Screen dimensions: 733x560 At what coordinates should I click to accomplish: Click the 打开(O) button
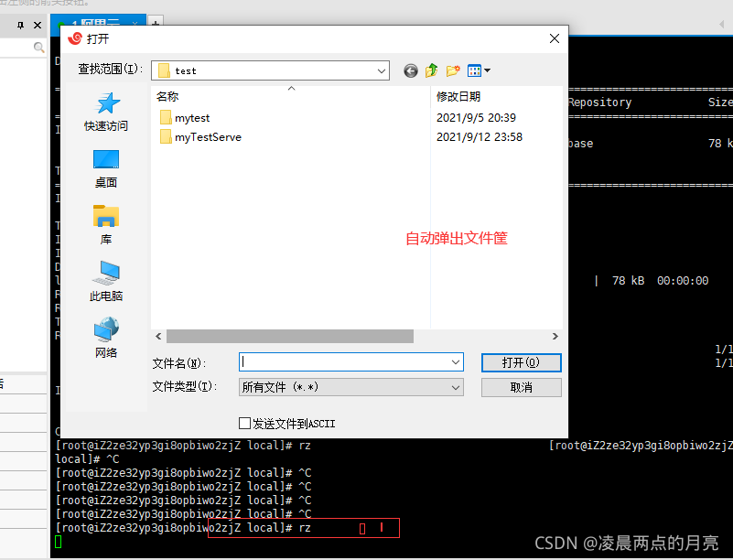pyautogui.click(x=522, y=362)
